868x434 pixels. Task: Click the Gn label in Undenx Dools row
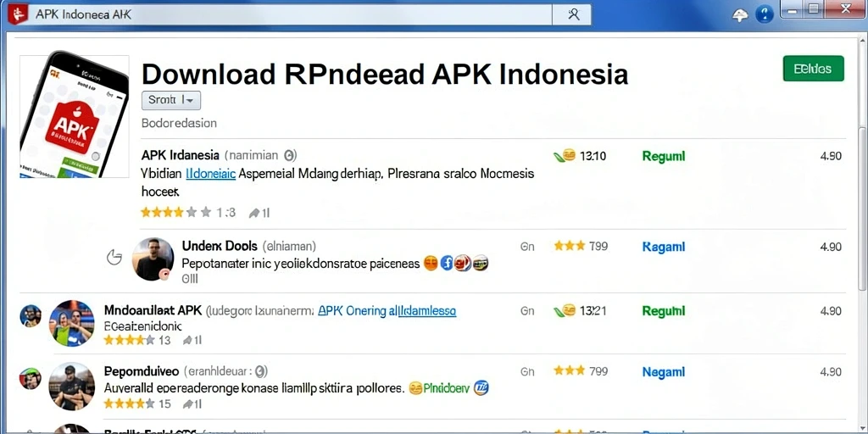527,247
